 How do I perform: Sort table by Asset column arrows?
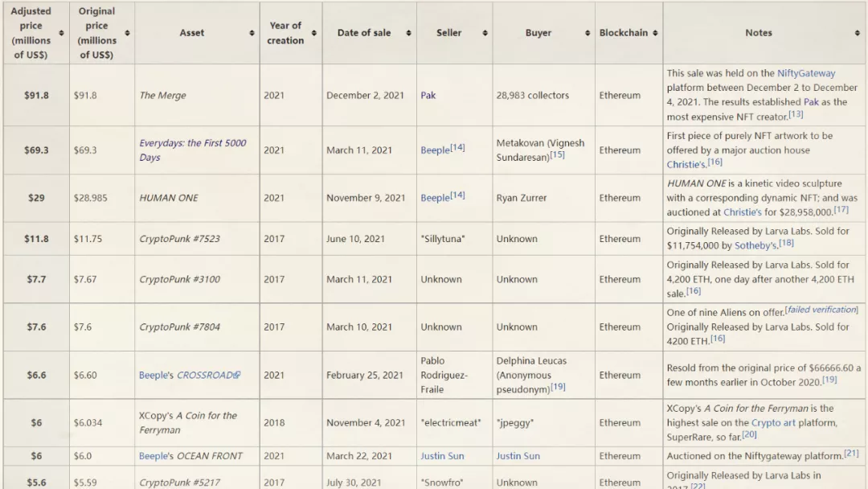(251, 33)
